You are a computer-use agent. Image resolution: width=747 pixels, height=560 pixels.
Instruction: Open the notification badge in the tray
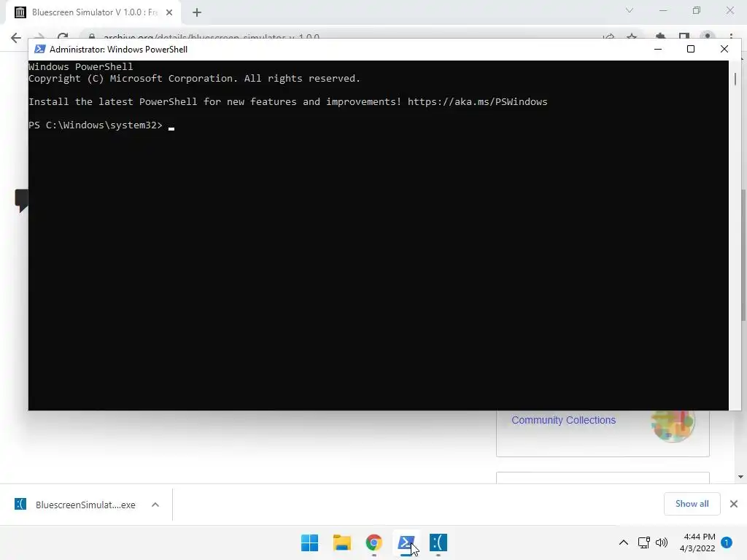click(727, 542)
